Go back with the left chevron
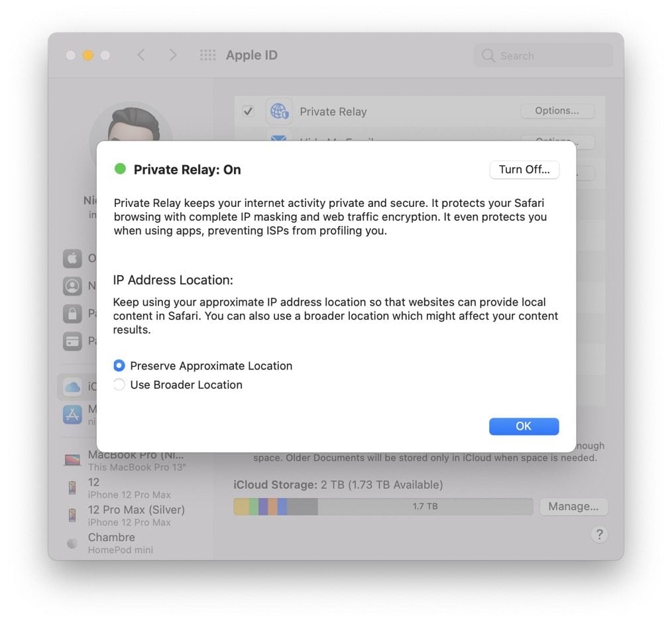Screen dimensions: 672x624 tap(141, 55)
